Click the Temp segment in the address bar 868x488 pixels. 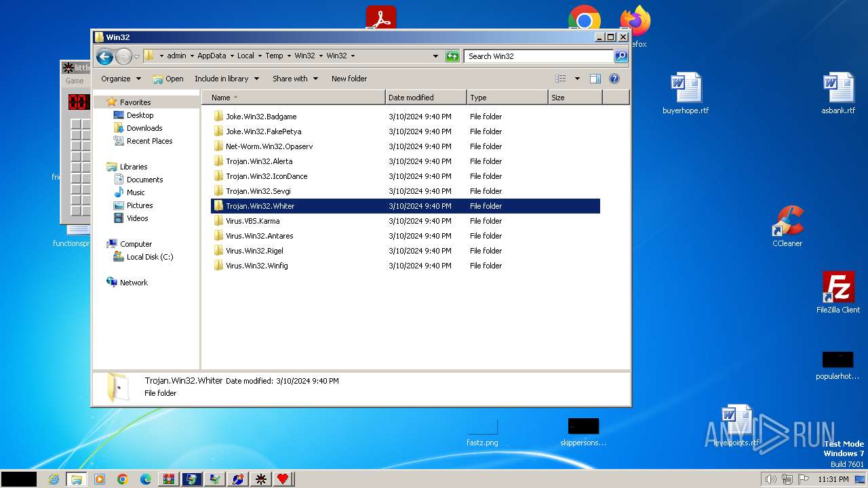tap(274, 56)
